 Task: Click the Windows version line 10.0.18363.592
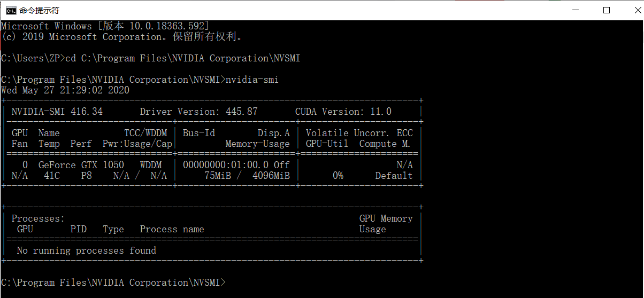[105, 26]
